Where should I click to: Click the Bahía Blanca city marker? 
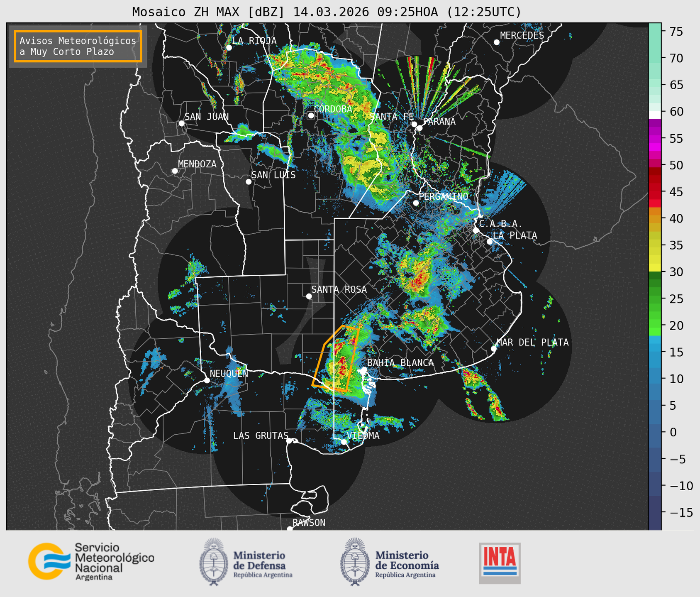point(364,369)
